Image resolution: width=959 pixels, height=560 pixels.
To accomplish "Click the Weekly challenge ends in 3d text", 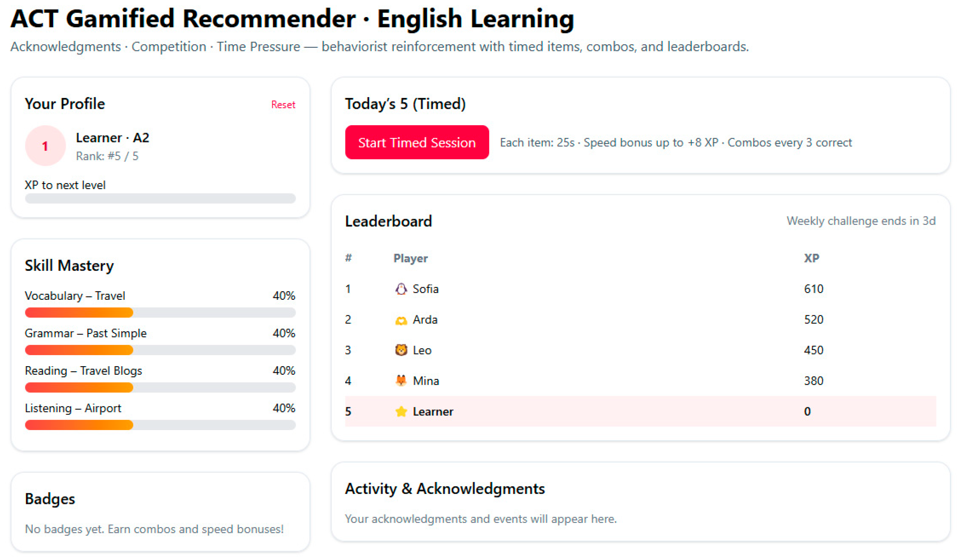I will 861,221.
